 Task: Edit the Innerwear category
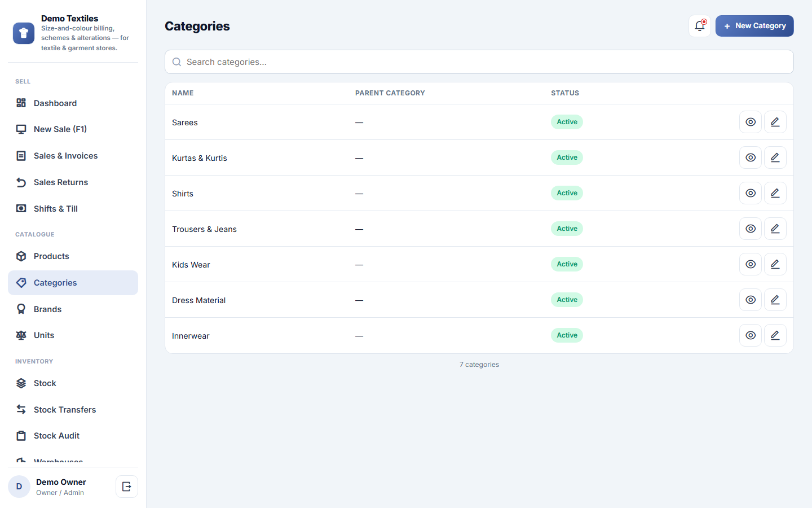[775, 335]
